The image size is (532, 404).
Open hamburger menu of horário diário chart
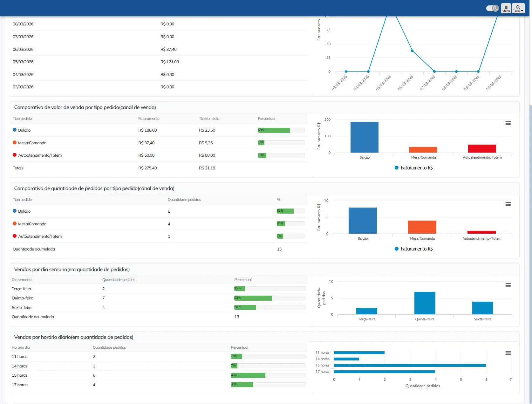pos(508,353)
